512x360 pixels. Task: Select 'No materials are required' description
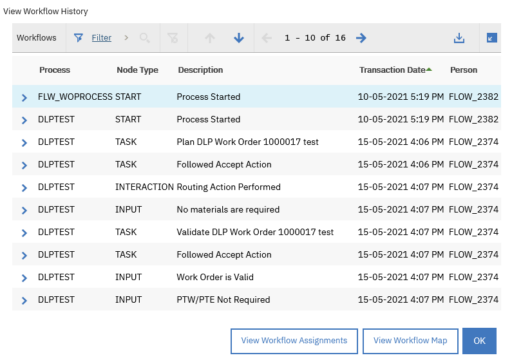click(228, 209)
